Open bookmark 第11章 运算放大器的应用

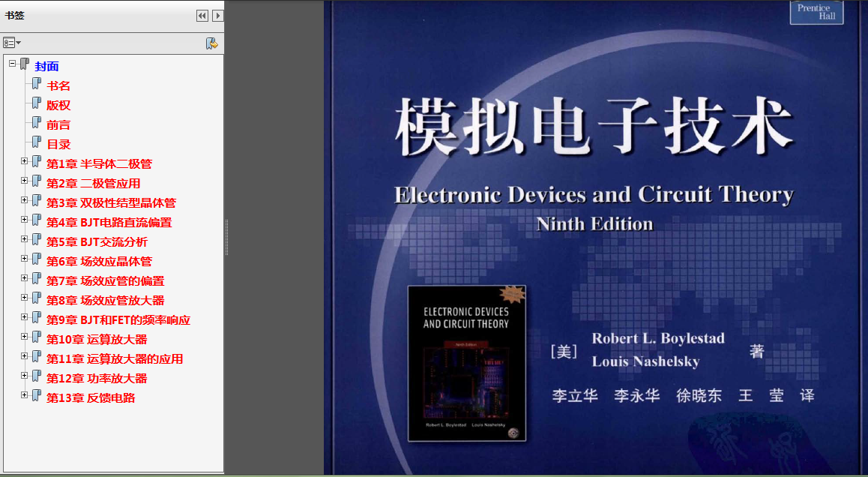point(115,359)
